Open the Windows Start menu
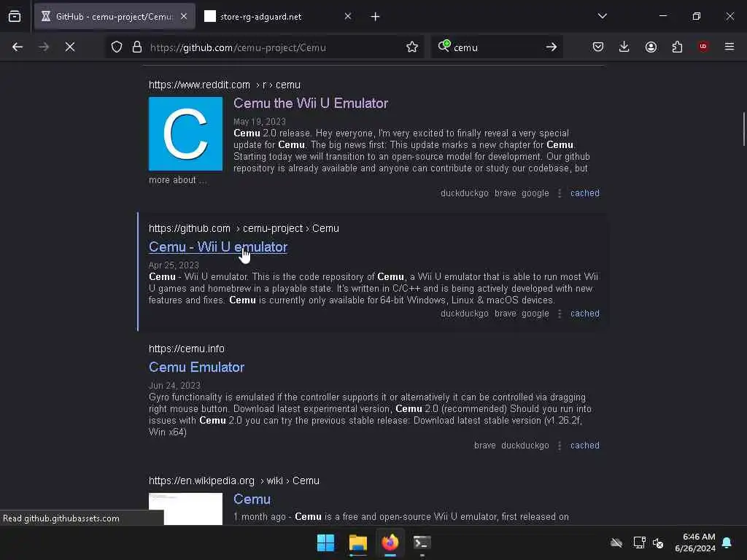Screen dimensions: 747x560 tap(326, 542)
